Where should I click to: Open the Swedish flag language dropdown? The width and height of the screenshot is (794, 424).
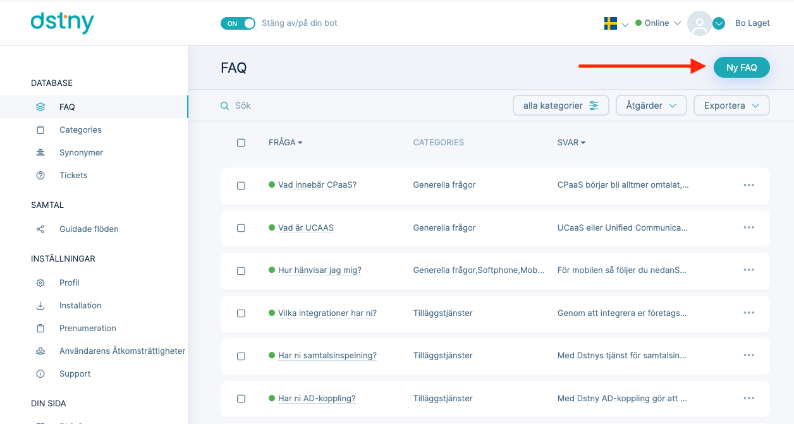pos(616,23)
